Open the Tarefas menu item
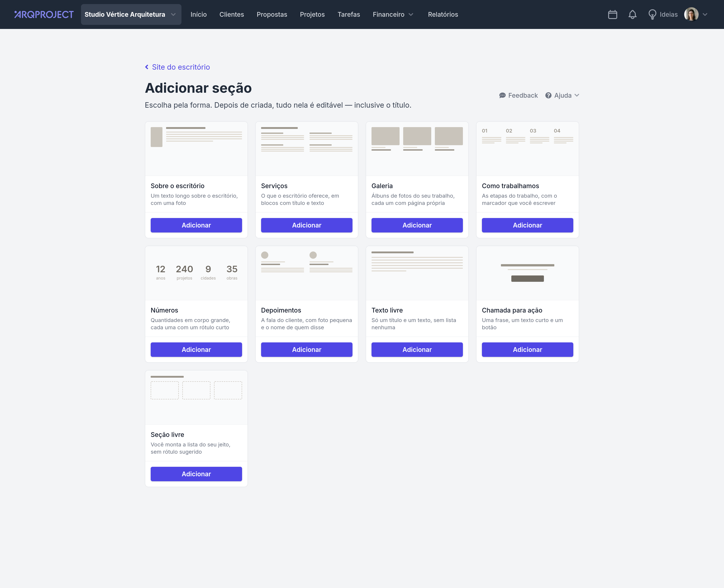The height and width of the screenshot is (588, 724). [x=349, y=14]
